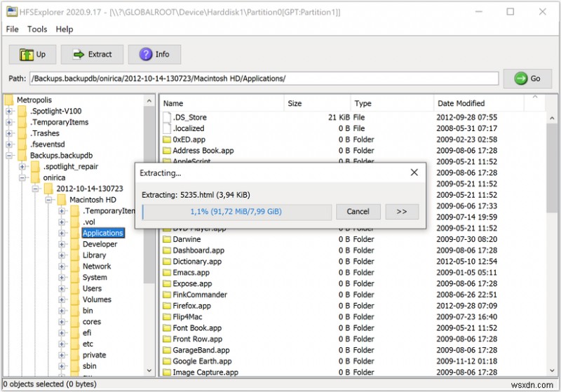Select the sbin tree item
The image size is (561, 392).
pyautogui.click(x=90, y=366)
